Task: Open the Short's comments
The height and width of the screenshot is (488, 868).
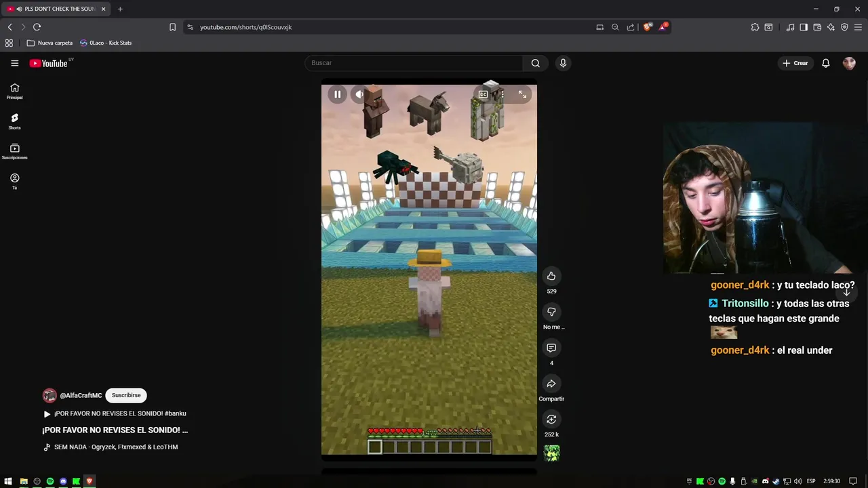Action: pyautogui.click(x=551, y=348)
